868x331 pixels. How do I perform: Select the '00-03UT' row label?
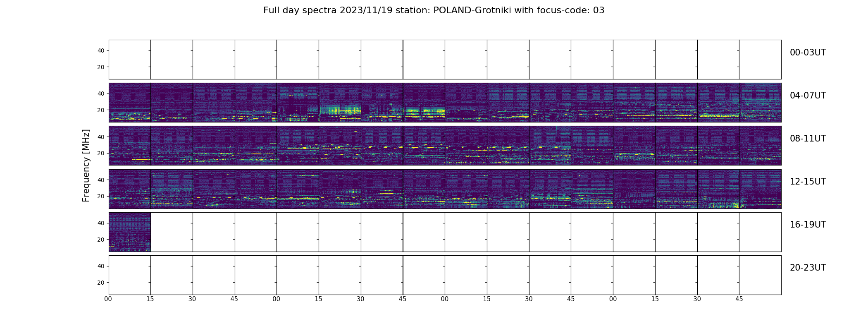click(808, 53)
